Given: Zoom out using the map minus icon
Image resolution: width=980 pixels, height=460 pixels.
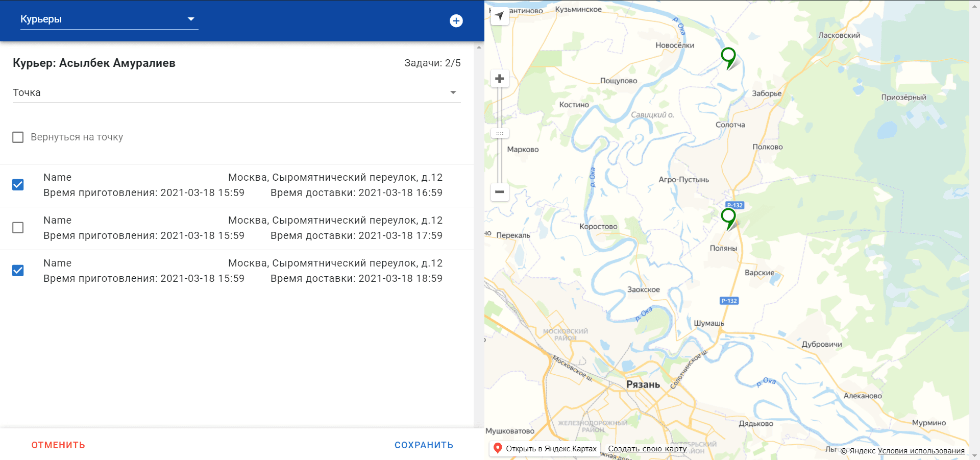Looking at the screenshot, I should coord(499,192).
